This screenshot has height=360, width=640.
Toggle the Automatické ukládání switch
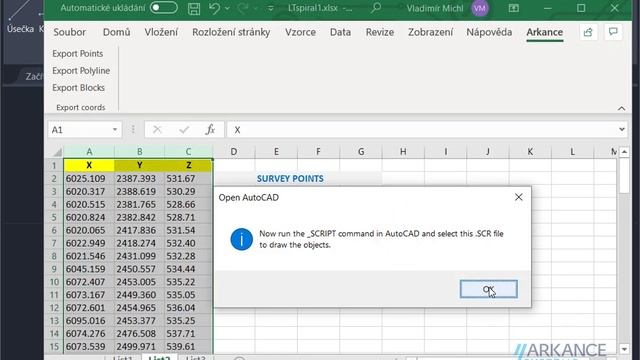coord(164,8)
